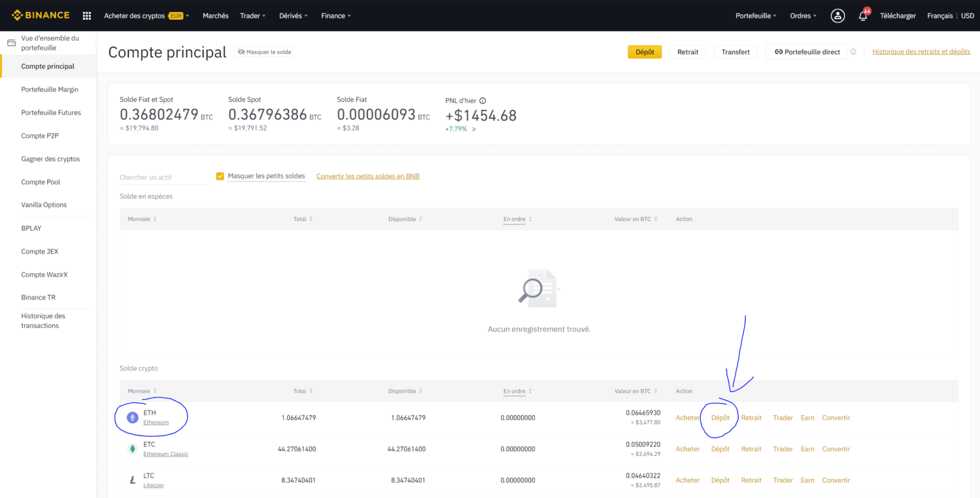Sort fiat table by Monnaie arrows
This screenshot has width=980, height=498.
click(x=155, y=219)
